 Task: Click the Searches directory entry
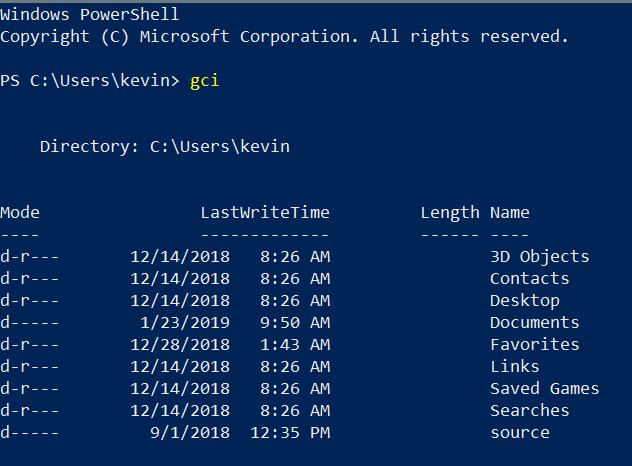(x=529, y=411)
